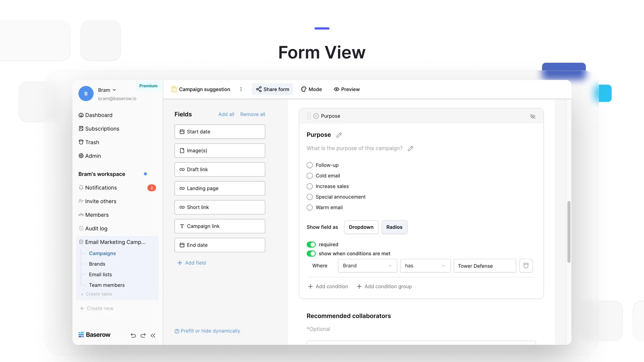
Task: Select the Cold email radio option
Action: pyautogui.click(x=310, y=176)
